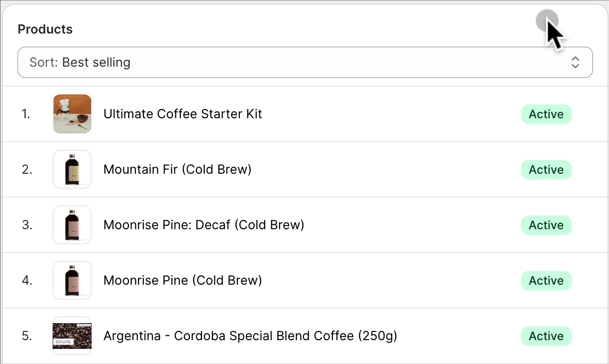Open Ultimate Coffee Starter Kit thumbnail
The height and width of the screenshot is (364, 609).
click(72, 114)
